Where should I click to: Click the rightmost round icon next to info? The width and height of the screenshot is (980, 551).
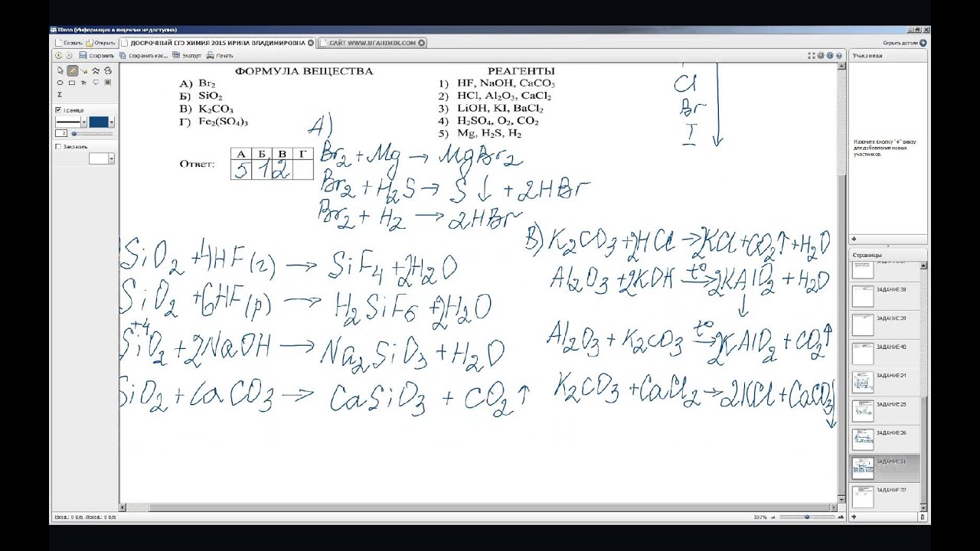[x=839, y=55]
